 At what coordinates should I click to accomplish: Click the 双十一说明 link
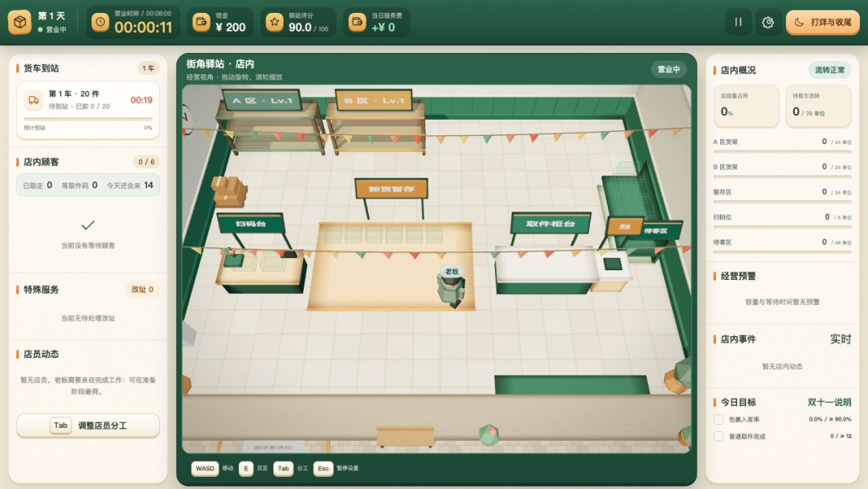(x=829, y=402)
